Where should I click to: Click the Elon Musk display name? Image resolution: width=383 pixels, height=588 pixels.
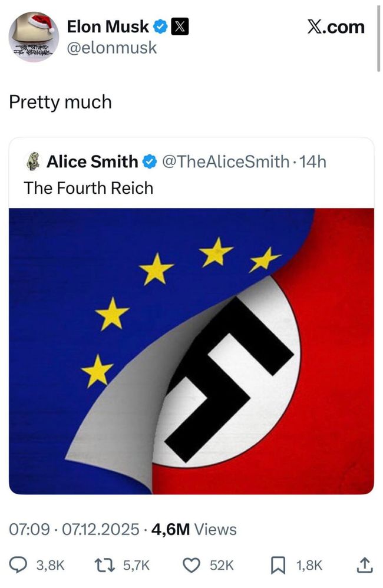pyautogui.click(x=108, y=27)
